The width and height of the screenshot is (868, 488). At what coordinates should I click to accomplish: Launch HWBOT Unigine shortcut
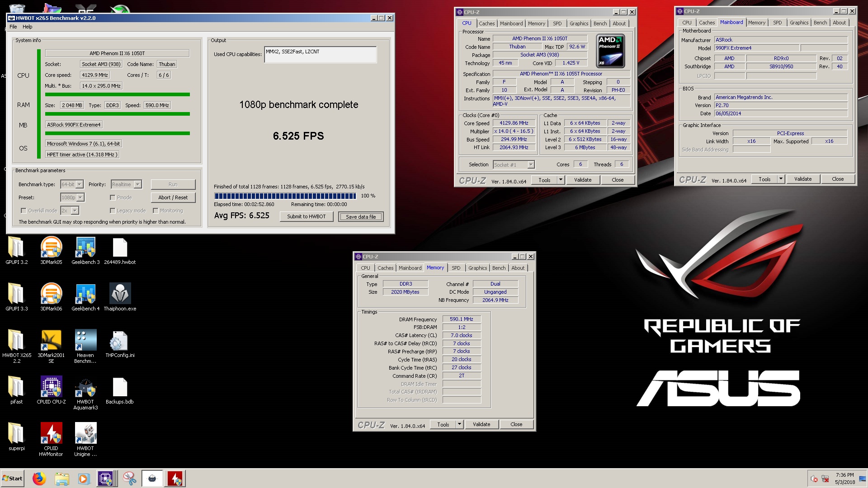[x=85, y=439]
